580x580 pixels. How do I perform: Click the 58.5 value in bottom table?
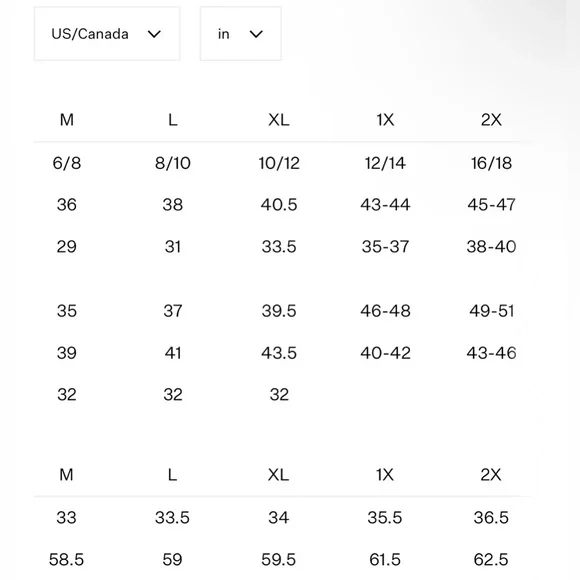click(66, 559)
